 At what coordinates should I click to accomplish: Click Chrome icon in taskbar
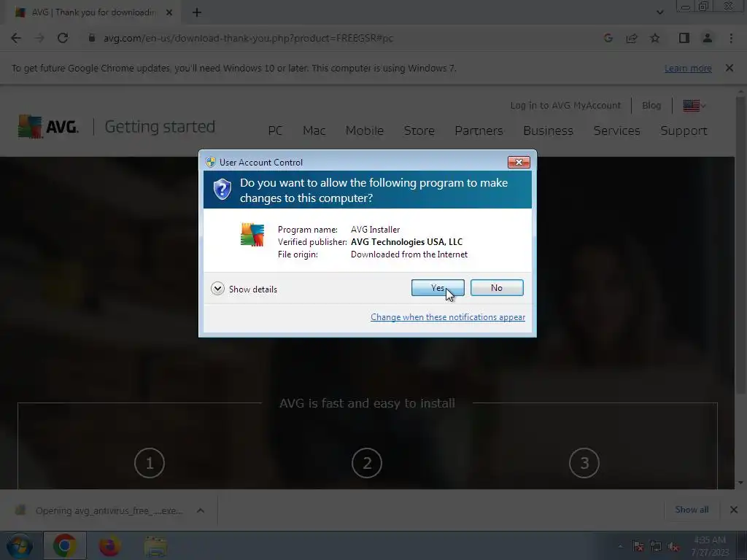point(65,545)
